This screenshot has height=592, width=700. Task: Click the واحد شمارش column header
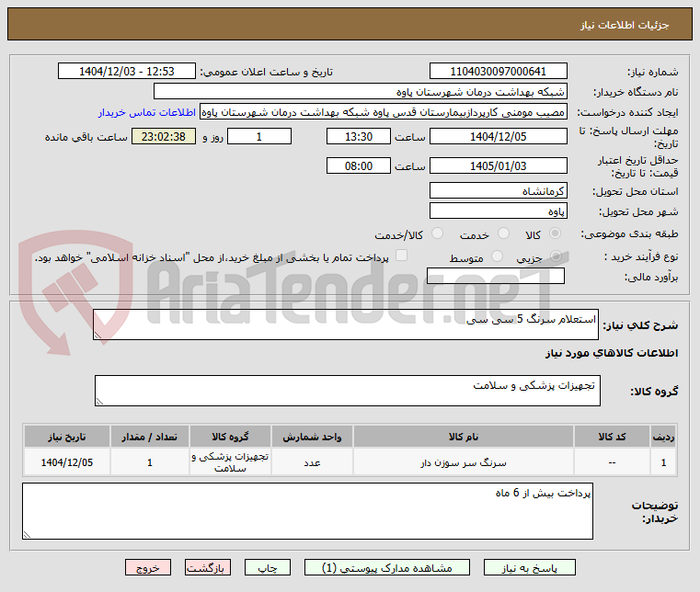coord(312,437)
